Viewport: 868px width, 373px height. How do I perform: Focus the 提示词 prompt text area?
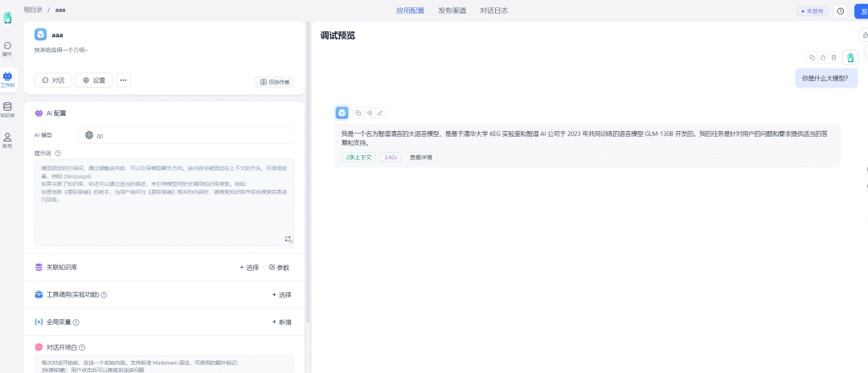(x=165, y=203)
